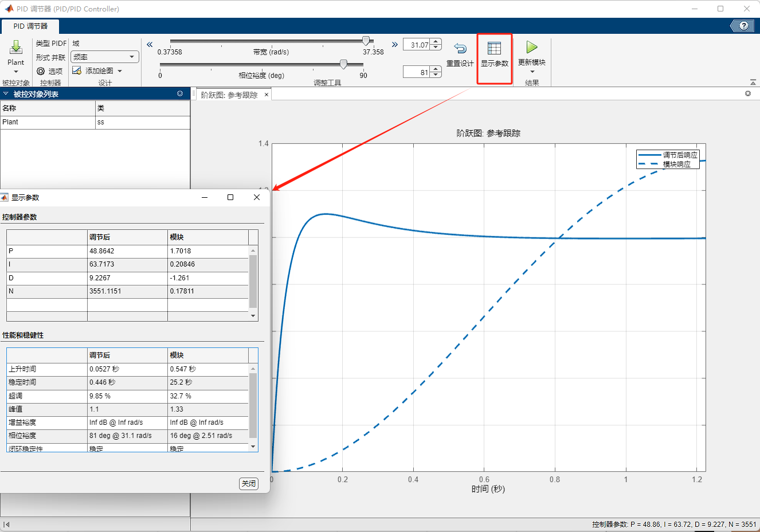Click the 添加绘图 plot icon
Viewport: 760px width, 532px height.
(x=77, y=71)
